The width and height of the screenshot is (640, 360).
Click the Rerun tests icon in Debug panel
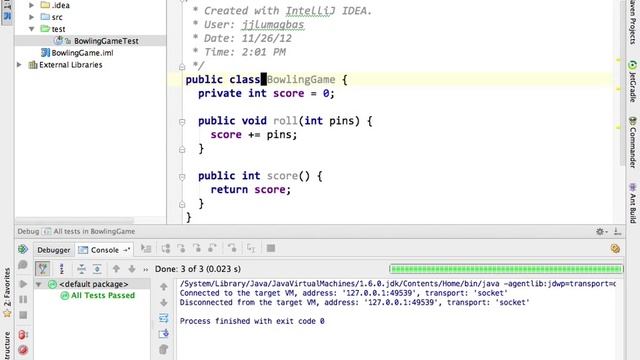tap(23, 249)
